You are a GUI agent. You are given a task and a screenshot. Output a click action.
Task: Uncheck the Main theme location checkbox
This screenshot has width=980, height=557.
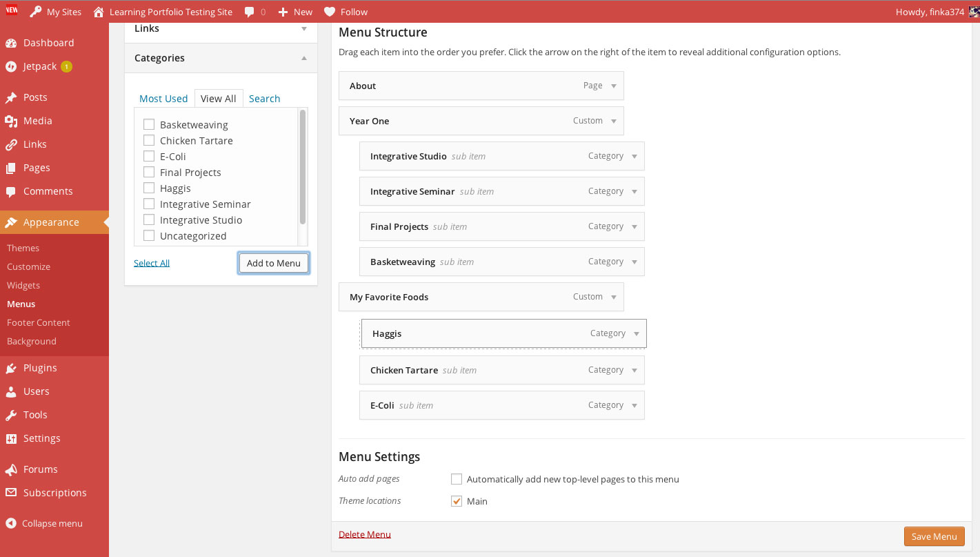coord(456,501)
